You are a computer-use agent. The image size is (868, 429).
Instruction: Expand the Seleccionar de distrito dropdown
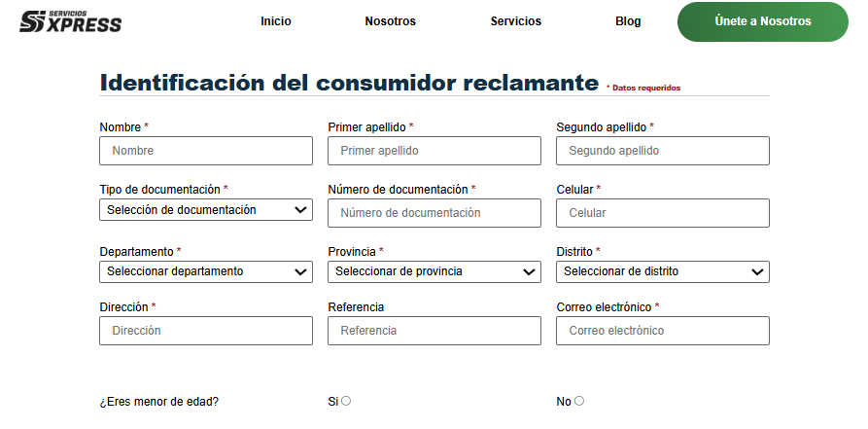coord(663,271)
